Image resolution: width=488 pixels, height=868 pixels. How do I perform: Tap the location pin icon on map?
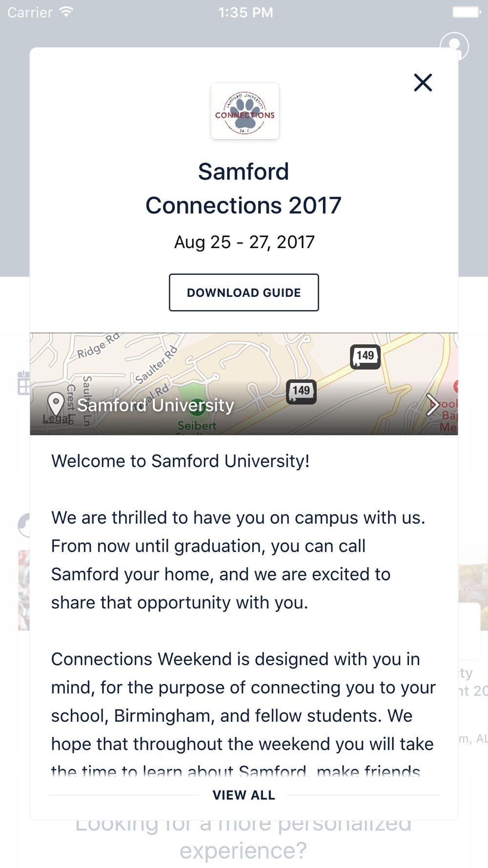pyautogui.click(x=56, y=404)
